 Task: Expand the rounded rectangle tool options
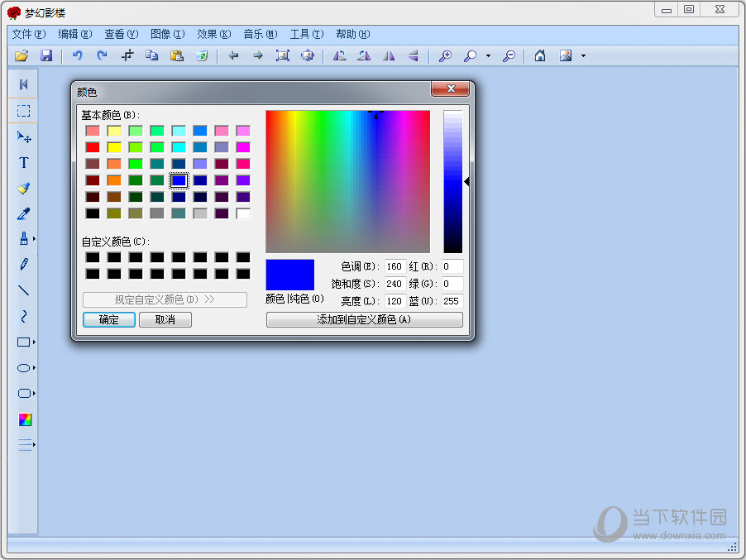click(x=34, y=394)
